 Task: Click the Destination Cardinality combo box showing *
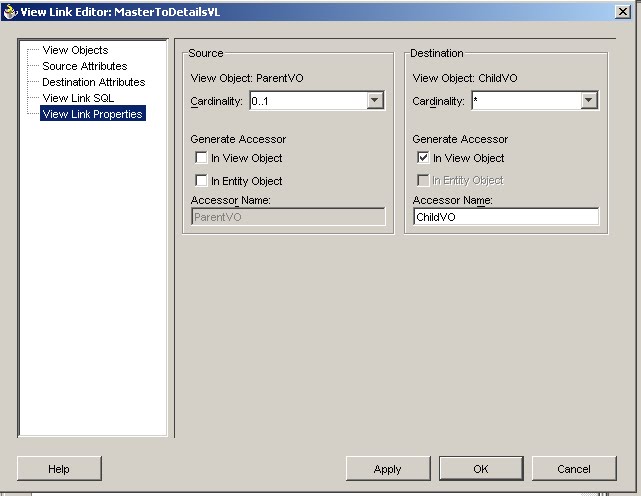535,100
